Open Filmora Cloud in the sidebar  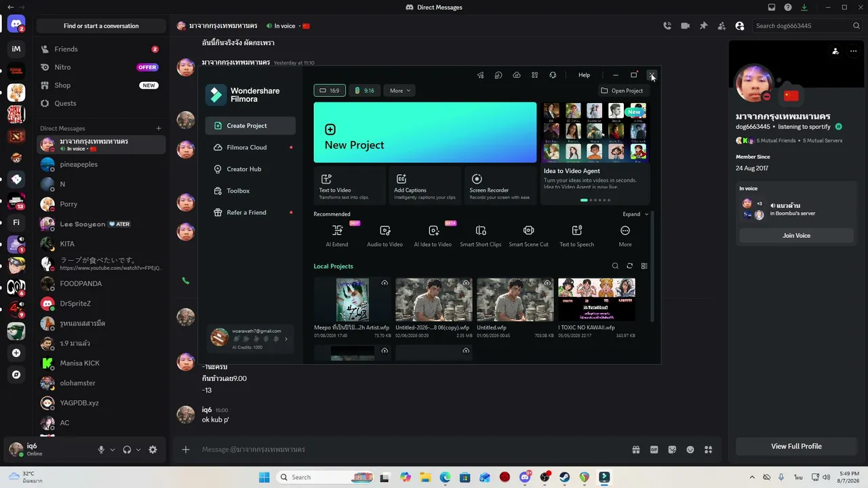click(250, 147)
